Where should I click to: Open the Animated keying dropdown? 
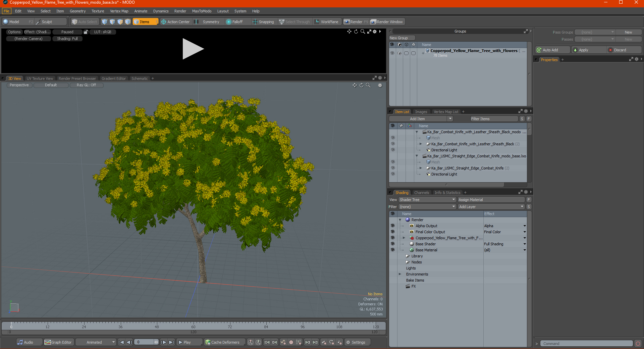[96, 342]
